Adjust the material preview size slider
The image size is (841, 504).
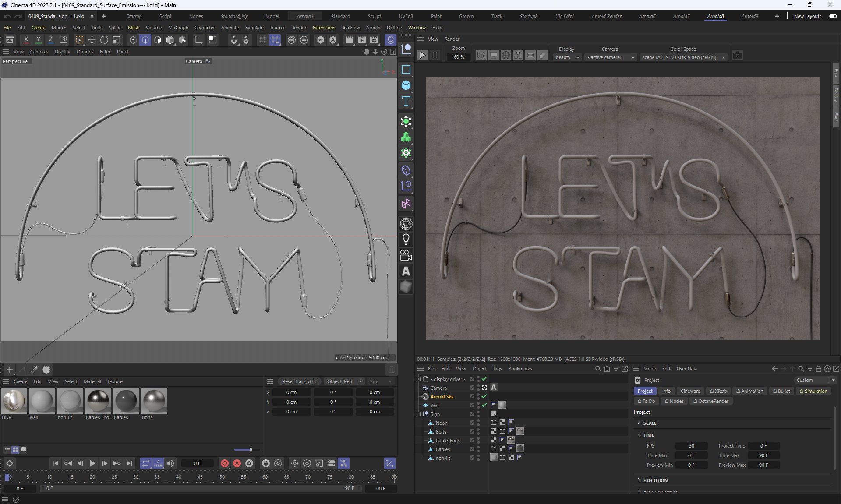[251, 450]
